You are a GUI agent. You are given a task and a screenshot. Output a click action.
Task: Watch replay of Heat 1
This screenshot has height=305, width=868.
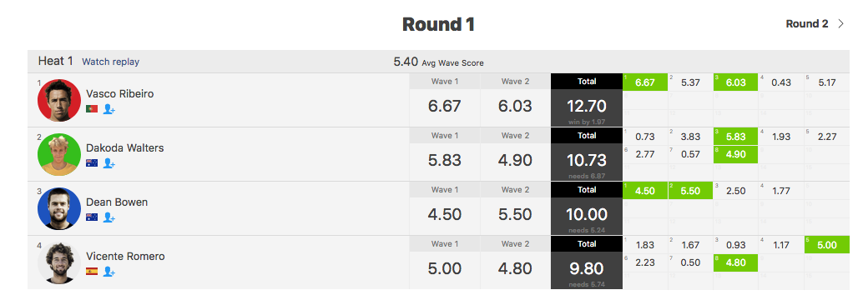click(x=111, y=62)
